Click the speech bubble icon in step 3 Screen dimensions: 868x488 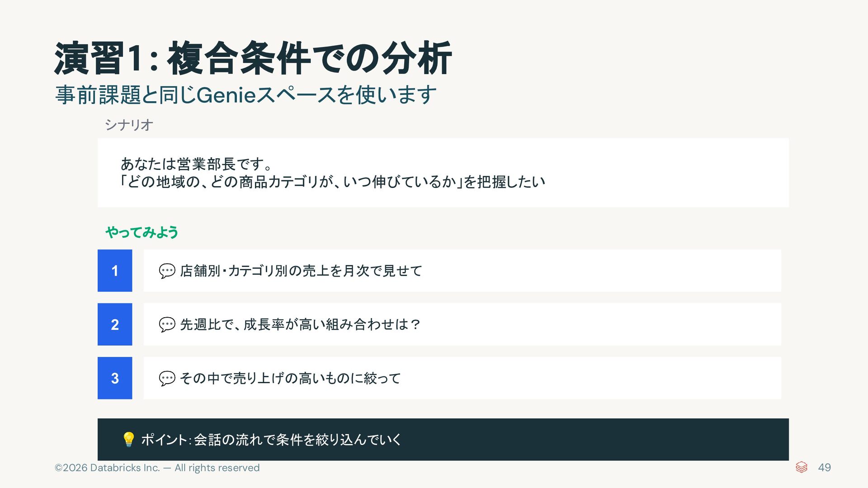coord(167,378)
